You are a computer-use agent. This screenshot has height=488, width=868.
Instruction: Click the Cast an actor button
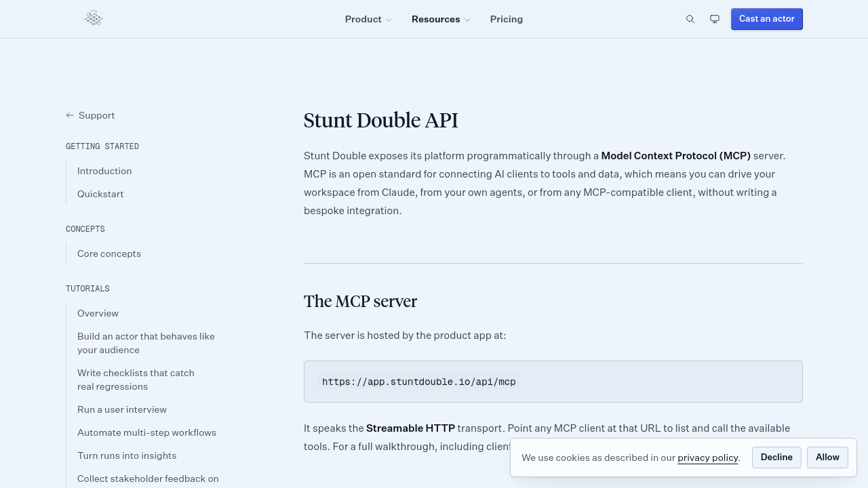[x=767, y=19]
